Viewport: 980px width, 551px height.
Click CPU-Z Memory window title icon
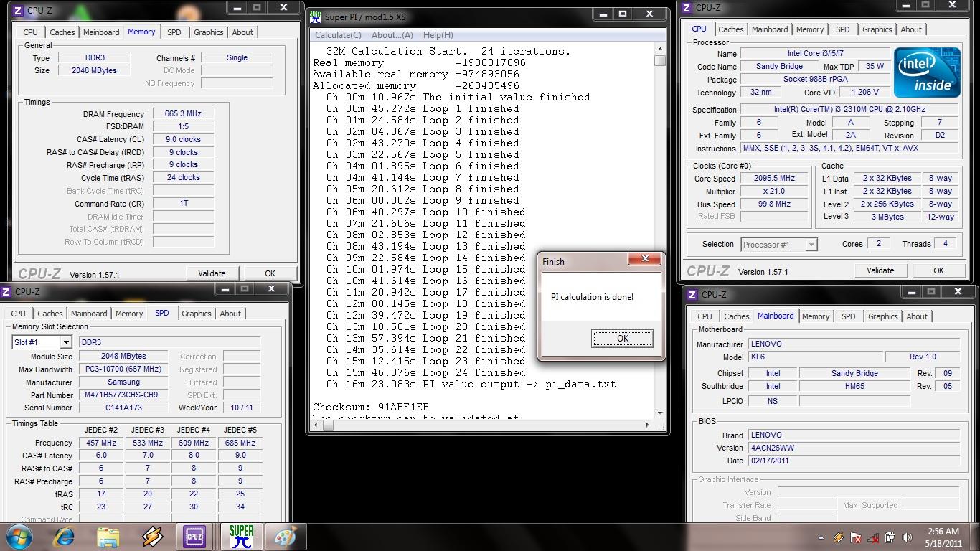click(x=18, y=11)
